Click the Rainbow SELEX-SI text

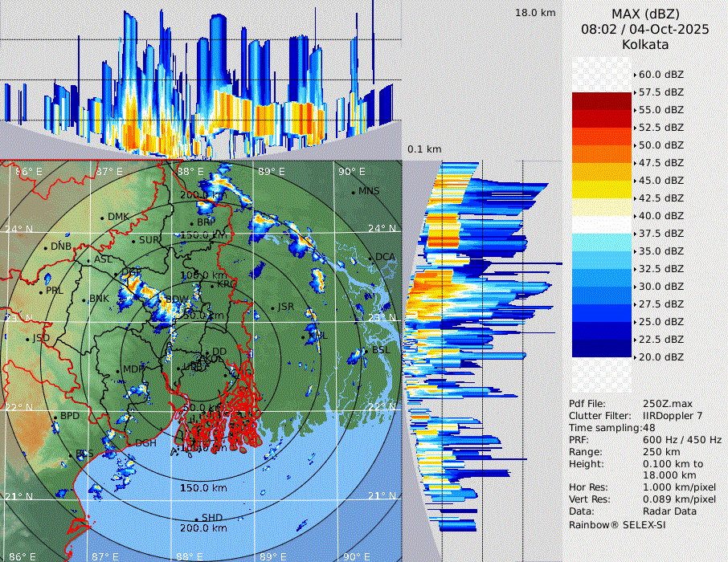click(x=617, y=524)
